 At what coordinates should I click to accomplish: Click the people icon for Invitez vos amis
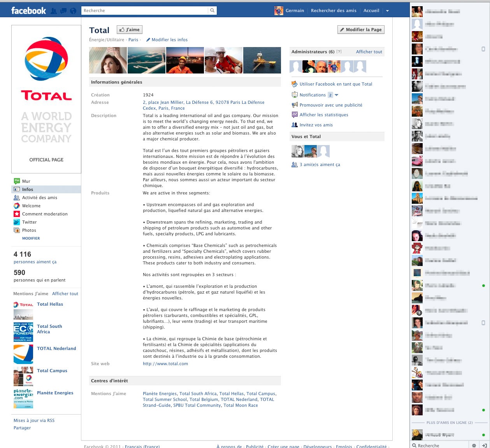[295, 125]
